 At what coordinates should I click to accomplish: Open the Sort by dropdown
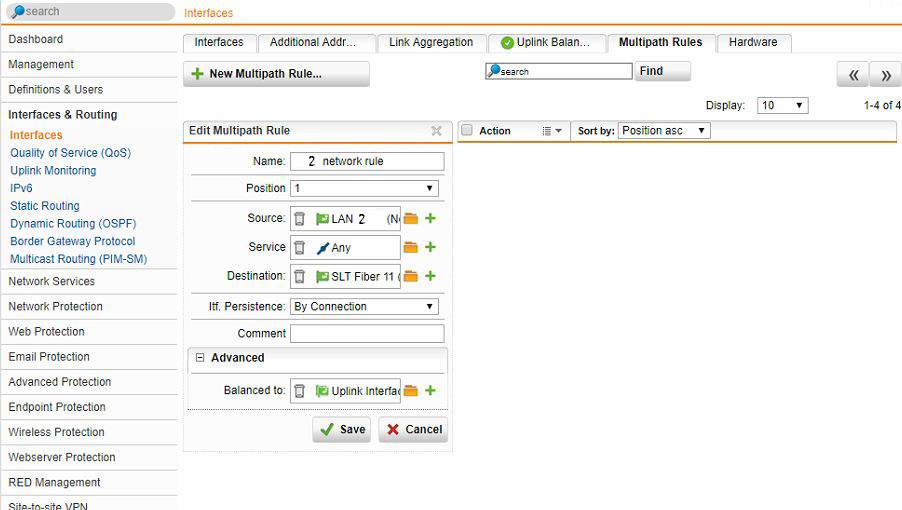tap(664, 131)
